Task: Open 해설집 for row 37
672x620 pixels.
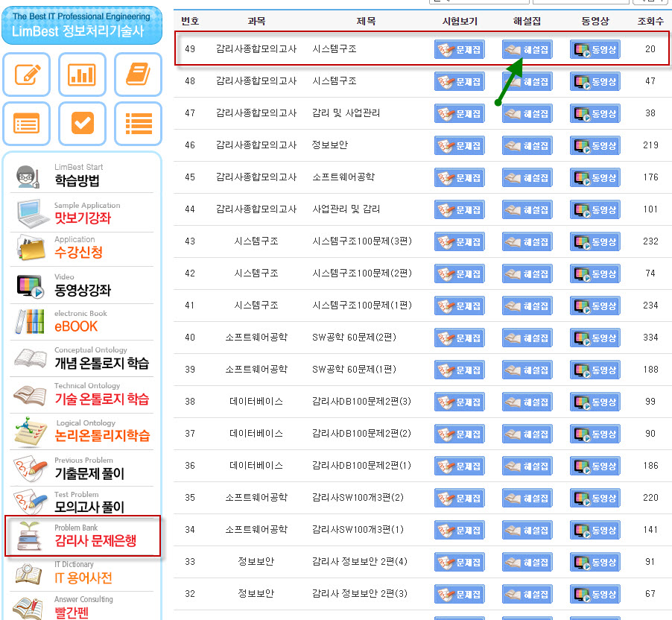Action: click(x=527, y=434)
